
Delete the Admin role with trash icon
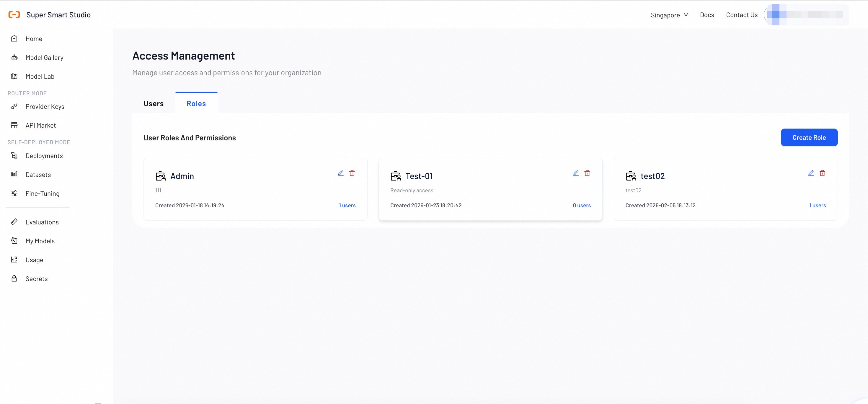click(352, 173)
